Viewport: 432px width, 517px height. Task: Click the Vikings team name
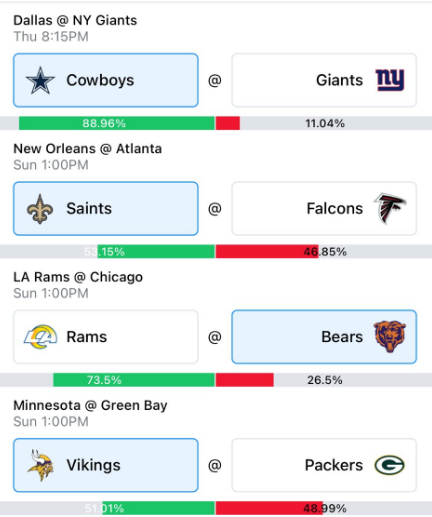coord(93,465)
